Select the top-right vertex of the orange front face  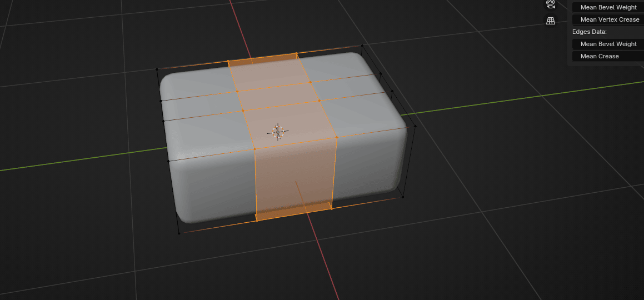tap(337, 137)
